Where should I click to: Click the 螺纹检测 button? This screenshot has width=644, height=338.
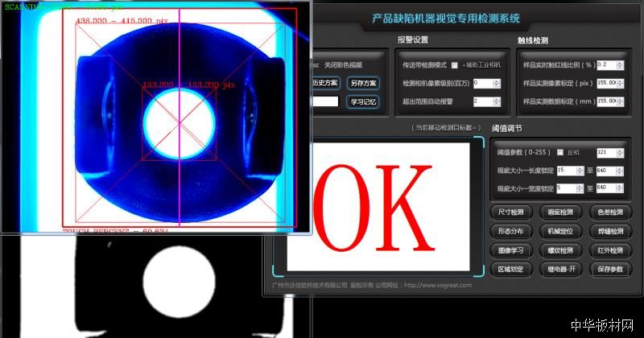(x=560, y=250)
